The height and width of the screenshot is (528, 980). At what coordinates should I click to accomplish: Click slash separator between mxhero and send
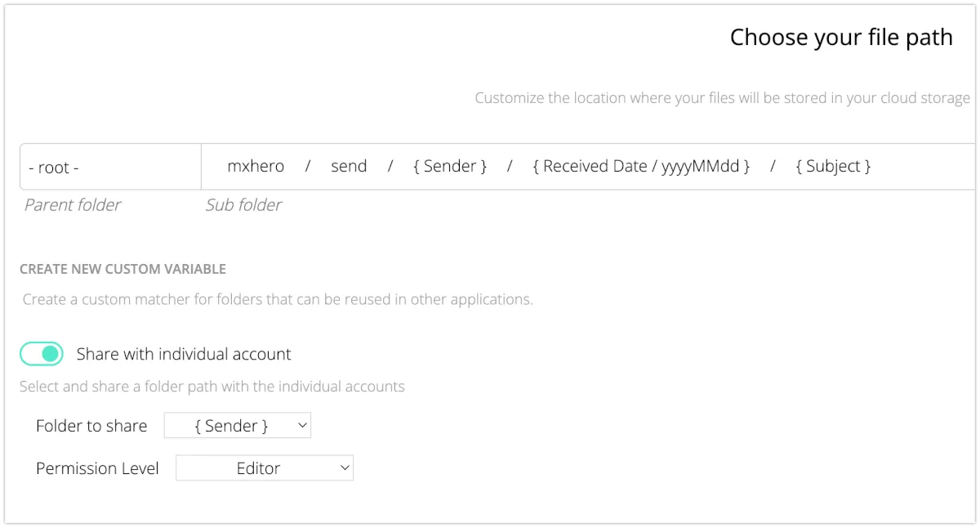(x=308, y=167)
